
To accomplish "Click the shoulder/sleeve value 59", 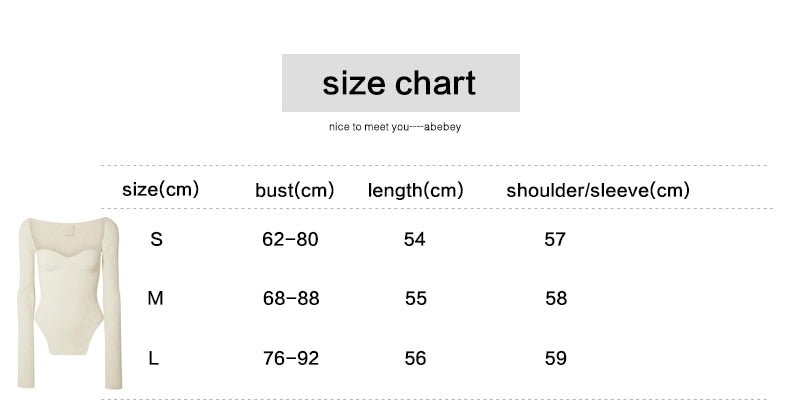I will 556,358.
